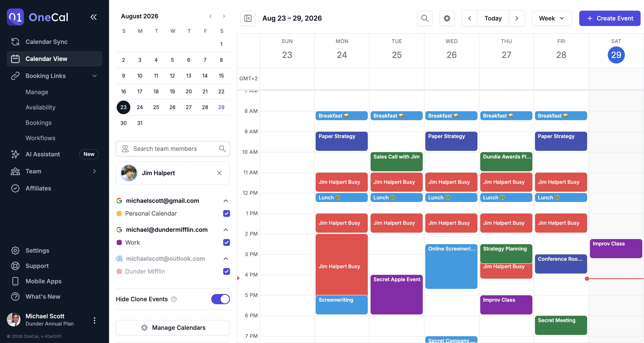Open Wednesday's Online Screenwriting event
This screenshot has height=343, width=644.
pos(451,267)
